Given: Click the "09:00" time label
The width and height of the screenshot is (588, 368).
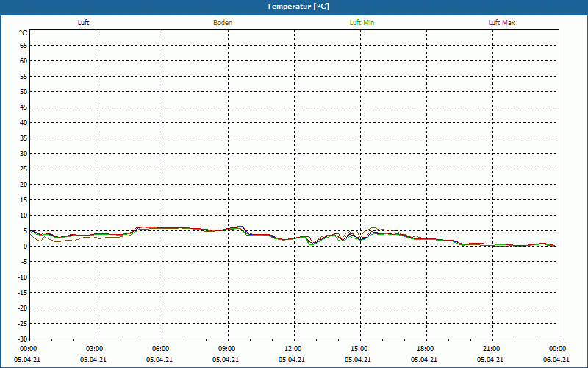Looking at the screenshot, I should click(226, 349).
